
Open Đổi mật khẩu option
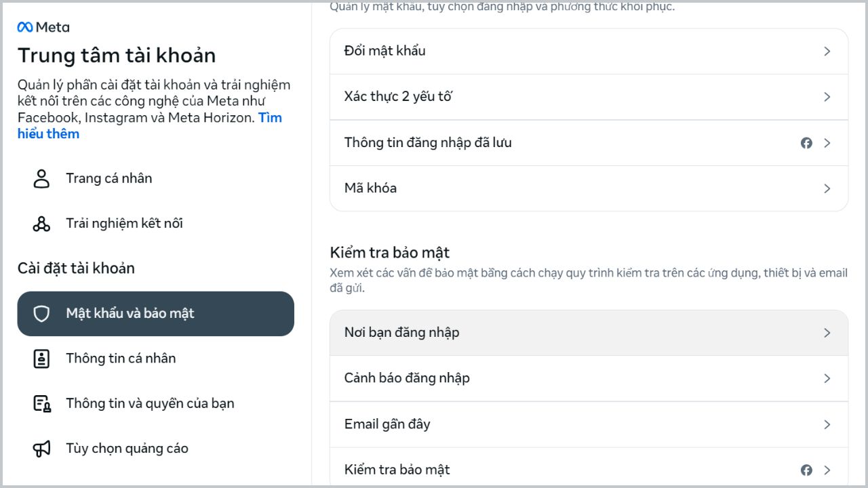589,52
